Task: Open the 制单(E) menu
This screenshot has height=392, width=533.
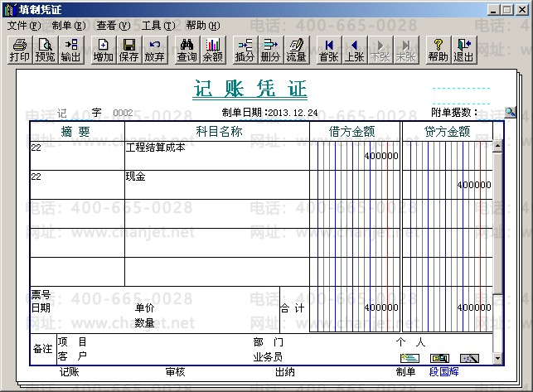Action: tap(69, 26)
